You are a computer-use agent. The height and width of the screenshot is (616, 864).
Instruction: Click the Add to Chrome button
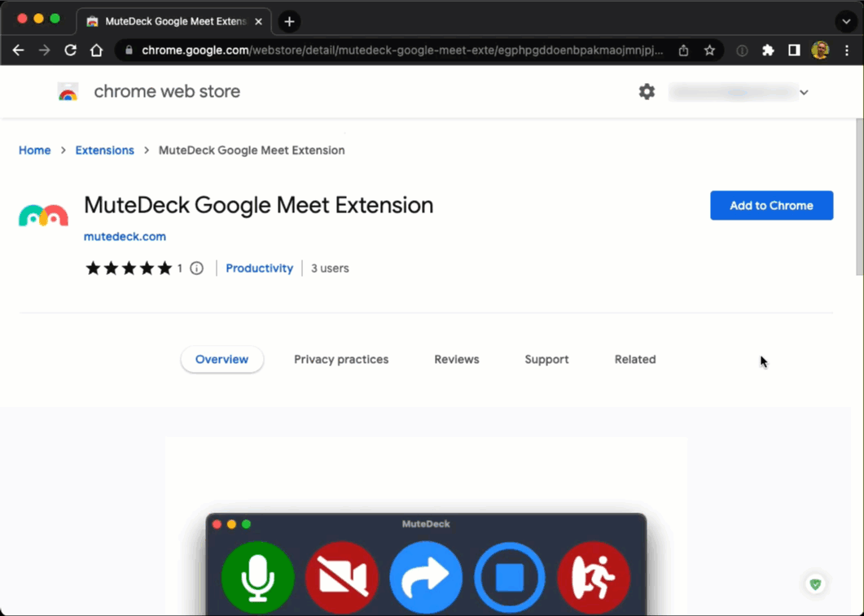[771, 205]
